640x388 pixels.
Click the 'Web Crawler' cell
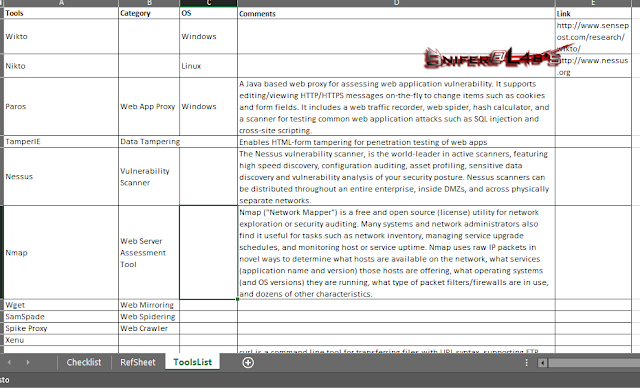point(149,328)
